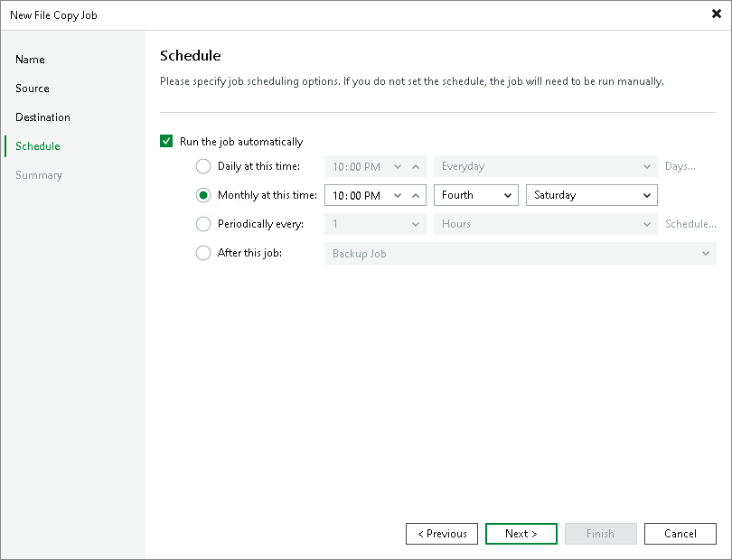
Task: Select the Schedule step in sidebar
Action: 37,146
